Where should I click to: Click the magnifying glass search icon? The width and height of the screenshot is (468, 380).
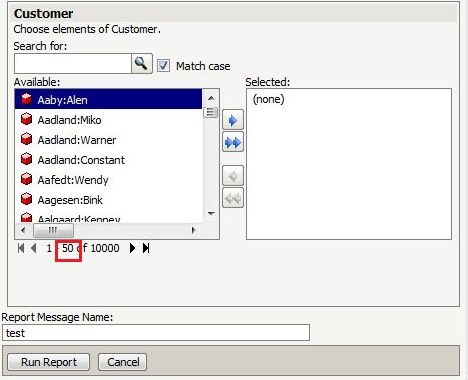click(142, 63)
